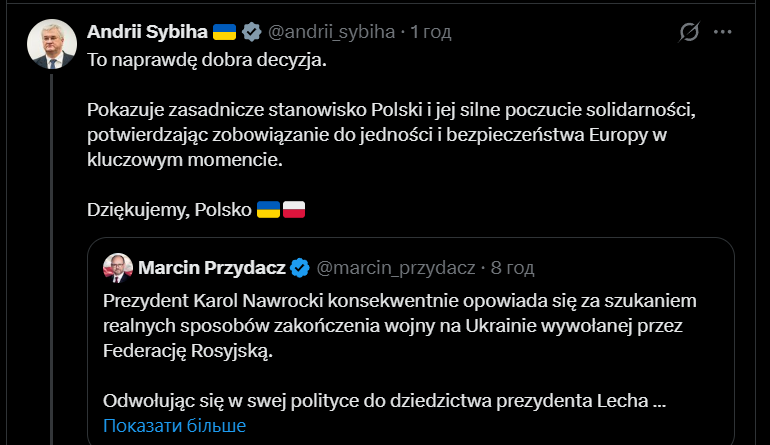Click verified badge next to Andrii Sybiha
This screenshot has height=445, width=770.
click(x=253, y=32)
